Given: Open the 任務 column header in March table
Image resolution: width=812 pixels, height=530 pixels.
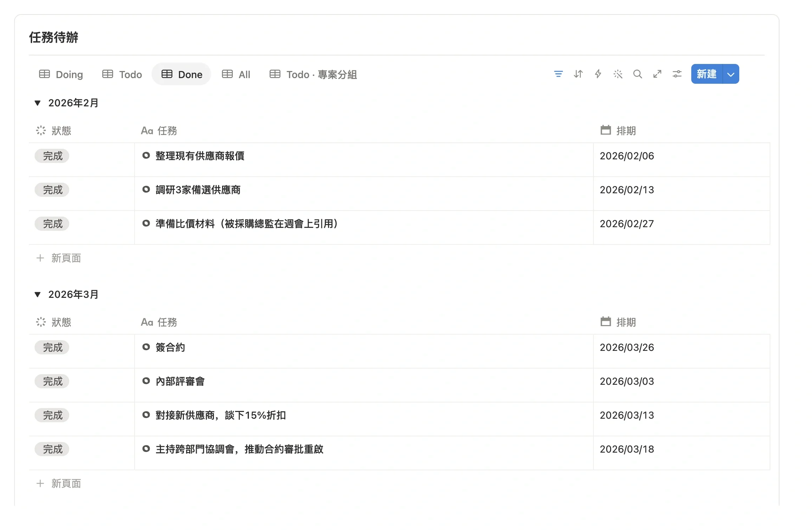Looking at the screenshot, I should pyautogui.click(x=159, y=322).
